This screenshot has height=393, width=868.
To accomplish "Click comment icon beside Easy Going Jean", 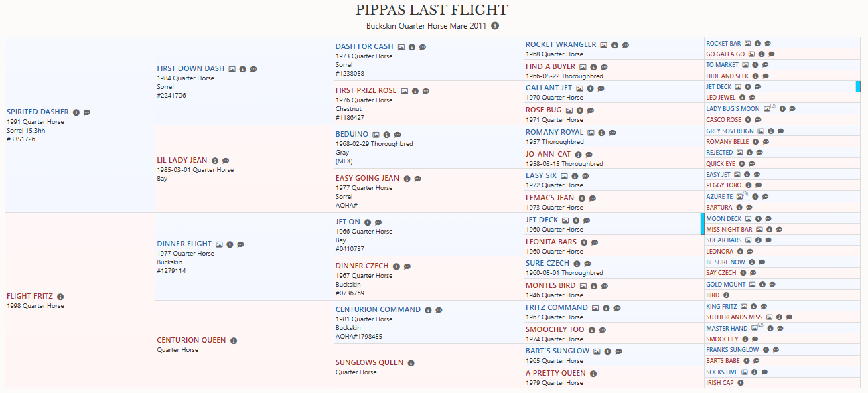I will tap(418, 179).
